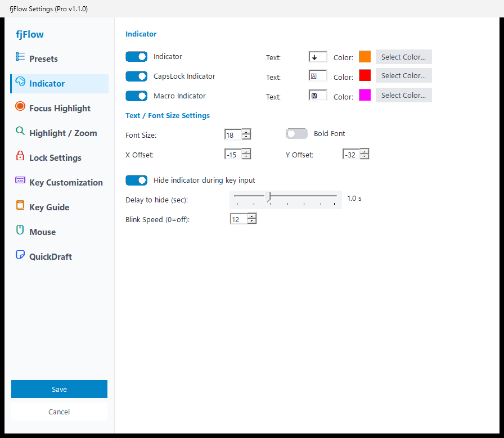Open the QuickDraft page
Image resolution: width=504 pixels, height=438 pixels.
pyautogui.click(x=60, y=257)
